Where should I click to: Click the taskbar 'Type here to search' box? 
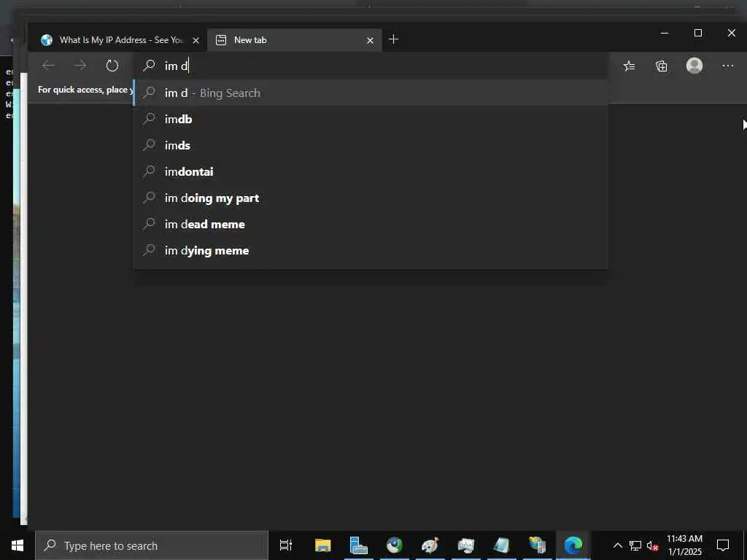[x=152, y=545]
